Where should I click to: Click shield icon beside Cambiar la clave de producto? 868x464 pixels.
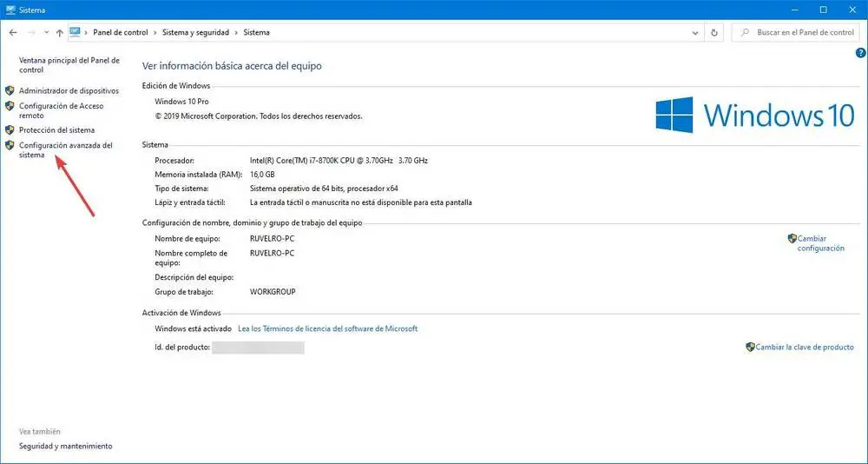point(751,347)
